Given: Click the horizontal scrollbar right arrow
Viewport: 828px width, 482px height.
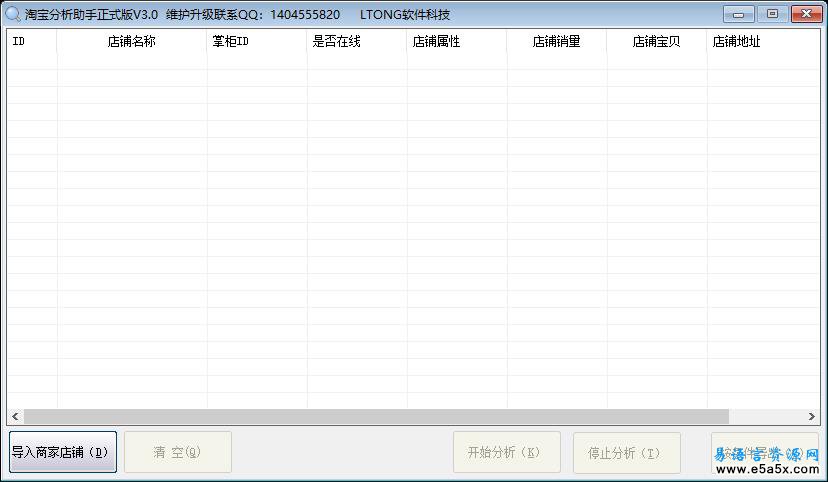Looking at the screenshot, I should (x=812, y=416).
